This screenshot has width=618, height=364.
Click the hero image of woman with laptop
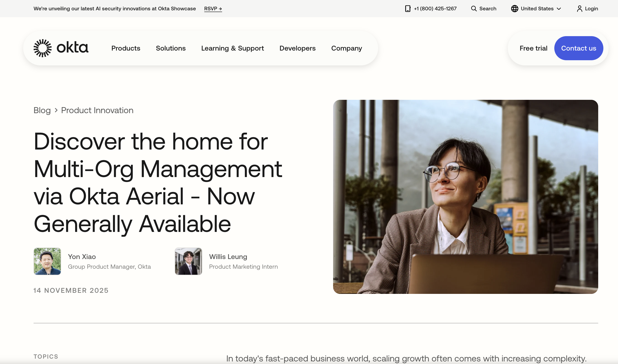click(465, 197)
